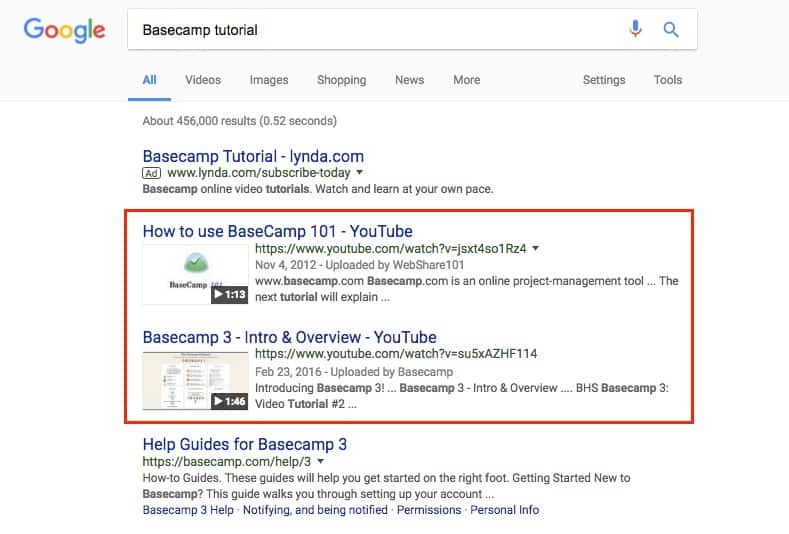Viewport: 789px width, 534px height.
Task: Expand arrow beside the jsxt4so1Rz4 YouTube URL
Action: [x=535, y=248]
